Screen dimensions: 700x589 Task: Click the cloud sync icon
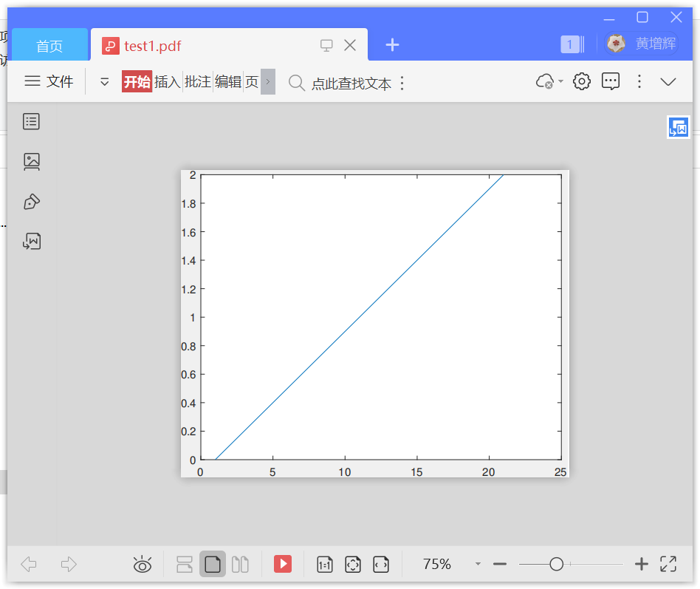tap(546, 81)
